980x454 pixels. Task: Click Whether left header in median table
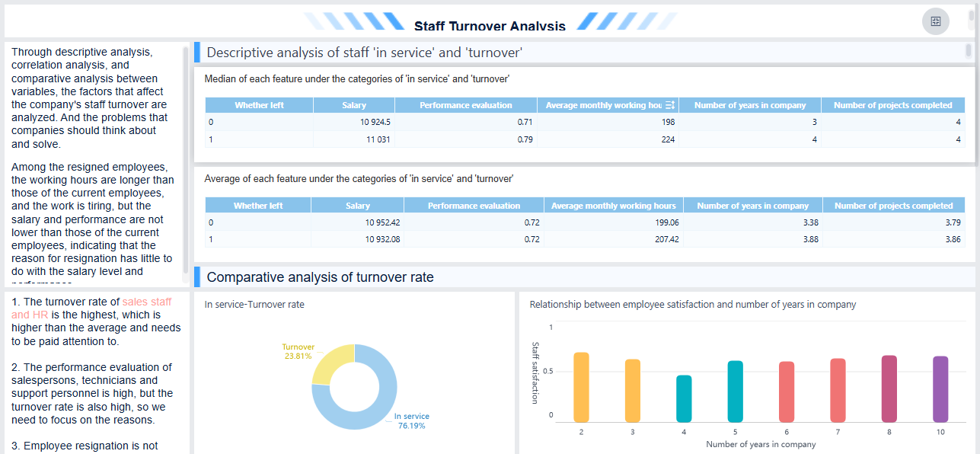[x=259, y=105]
